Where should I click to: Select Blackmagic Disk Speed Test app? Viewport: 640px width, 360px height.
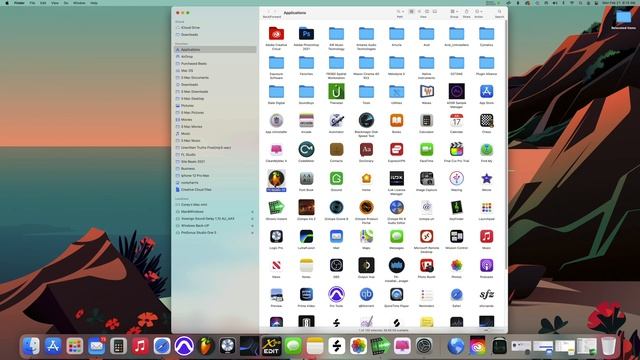(x=366, y=120)
